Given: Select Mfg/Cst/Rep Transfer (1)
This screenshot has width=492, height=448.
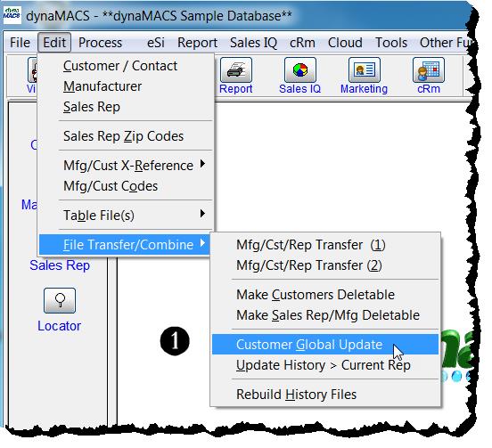Looking at the screenshot, I should pos(325,245).
